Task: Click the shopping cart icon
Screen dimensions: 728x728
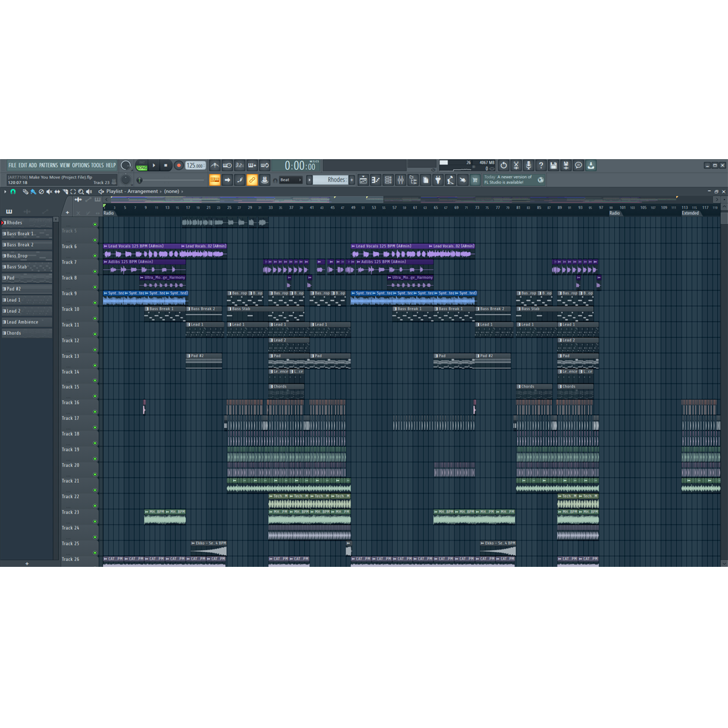Action: pyautogui.click(x=475, y=180)
